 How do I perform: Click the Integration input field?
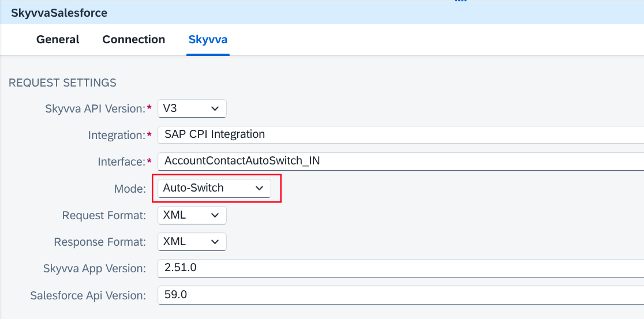click(401, 134)
